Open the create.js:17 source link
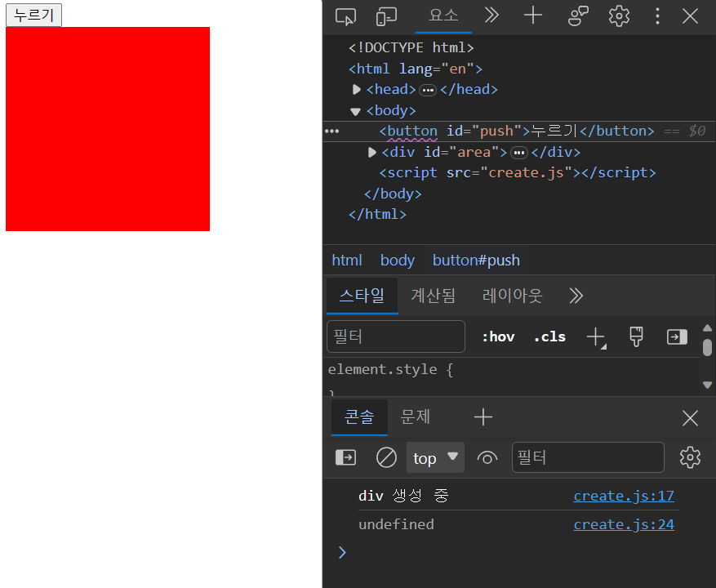 click(624, 497)
